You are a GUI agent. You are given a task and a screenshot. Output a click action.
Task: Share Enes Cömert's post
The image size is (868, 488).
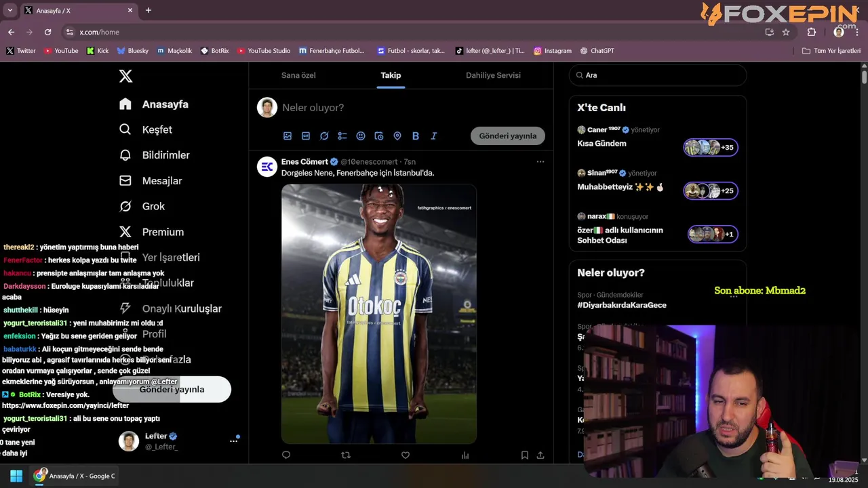tap(540, 455)
